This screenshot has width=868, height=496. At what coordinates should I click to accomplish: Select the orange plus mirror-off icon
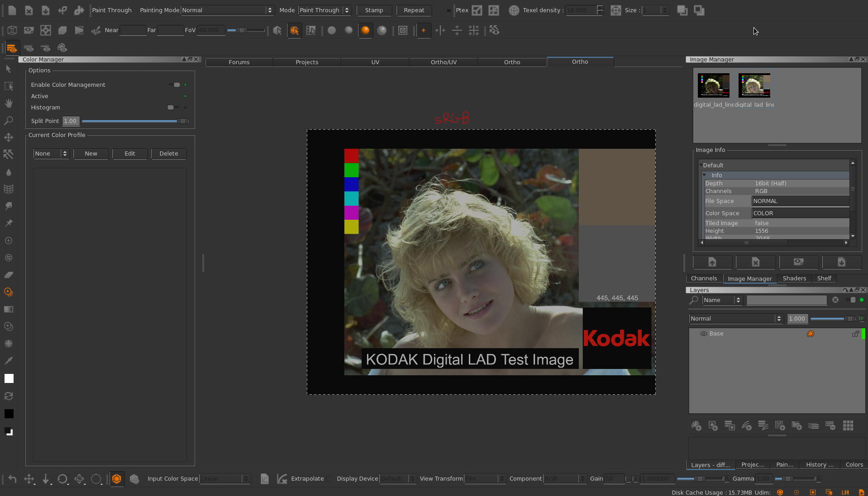coord(424,30)
